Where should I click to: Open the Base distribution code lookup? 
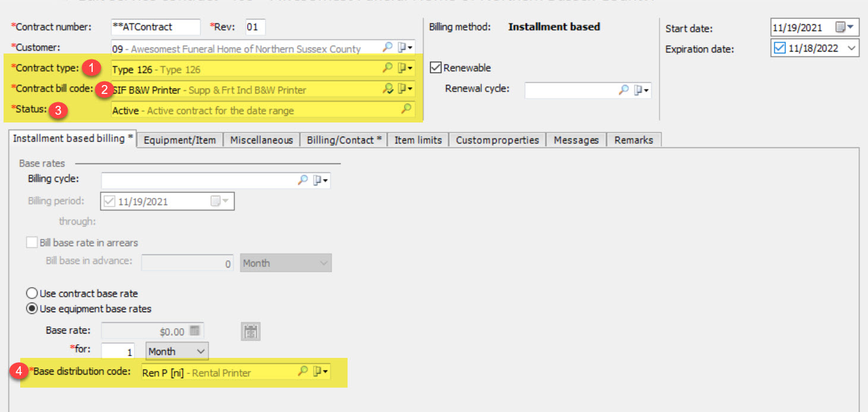303,372
